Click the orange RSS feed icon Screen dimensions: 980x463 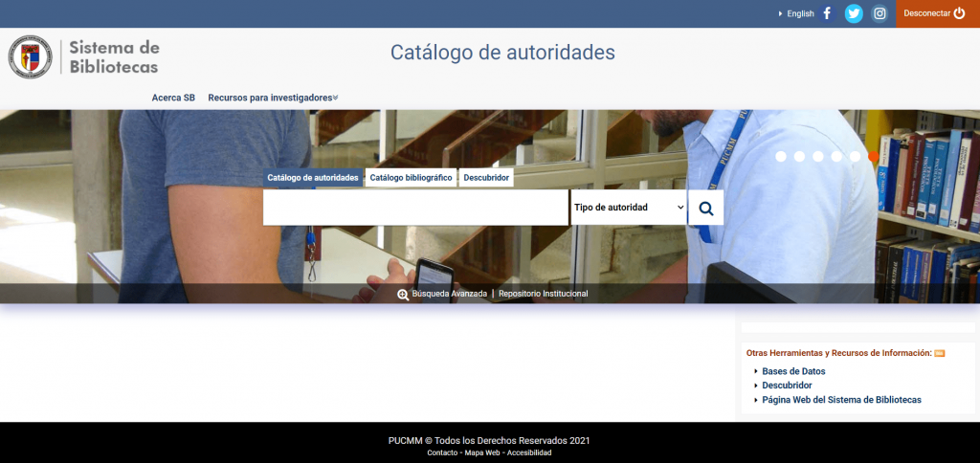(x=940, y=354)
